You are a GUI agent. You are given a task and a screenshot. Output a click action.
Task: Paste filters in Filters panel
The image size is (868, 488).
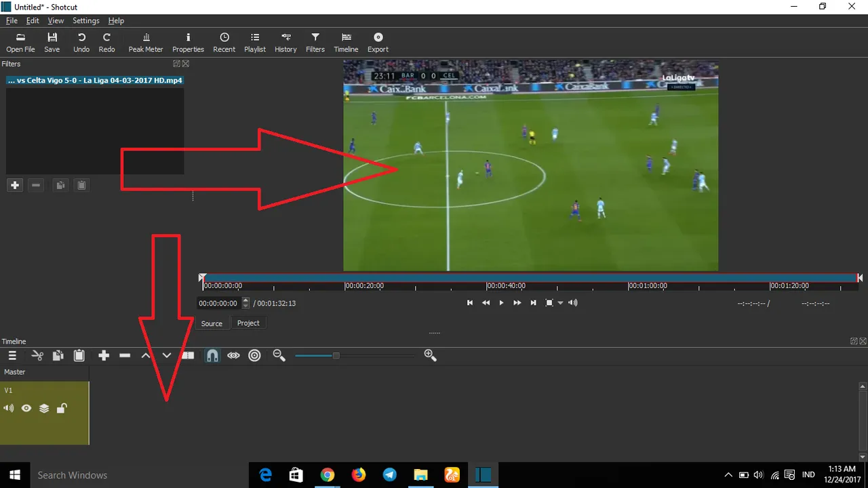81,185
